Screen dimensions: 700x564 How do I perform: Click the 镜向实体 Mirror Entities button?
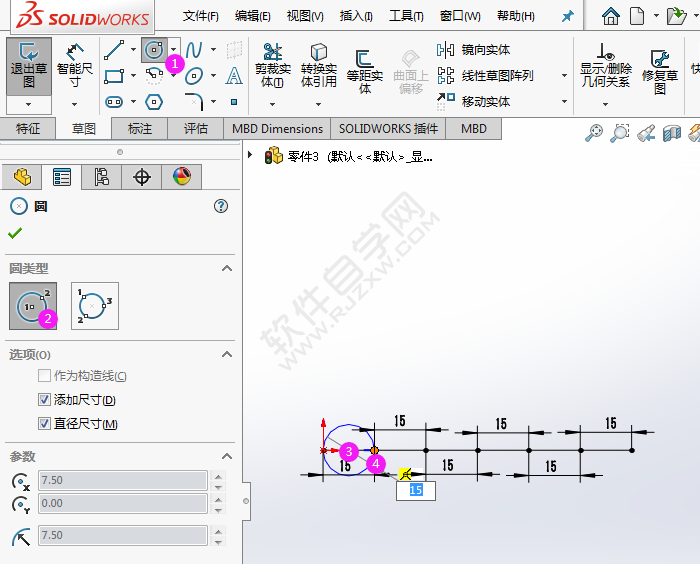pos(484,50)
